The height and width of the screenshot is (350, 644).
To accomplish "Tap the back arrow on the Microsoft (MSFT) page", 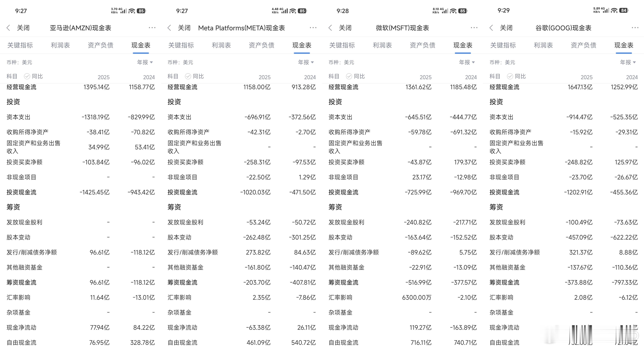I will (330, 28).
